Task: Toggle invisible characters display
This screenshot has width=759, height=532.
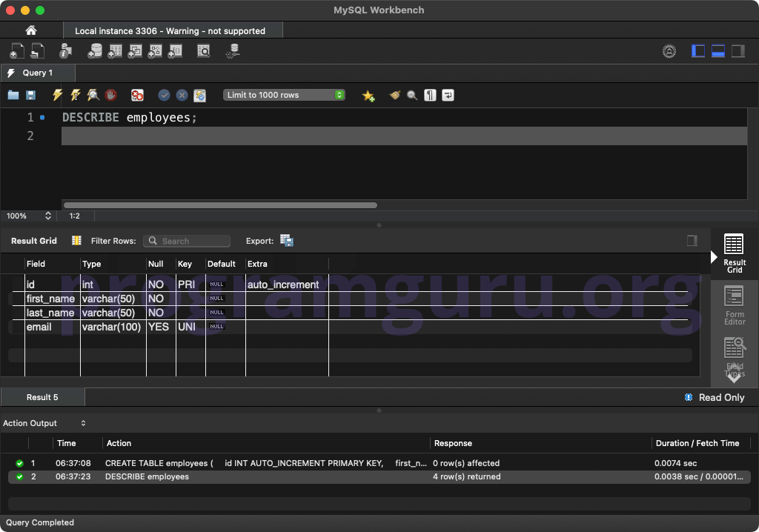Action: pyautogui.click(x=431, y=95)
